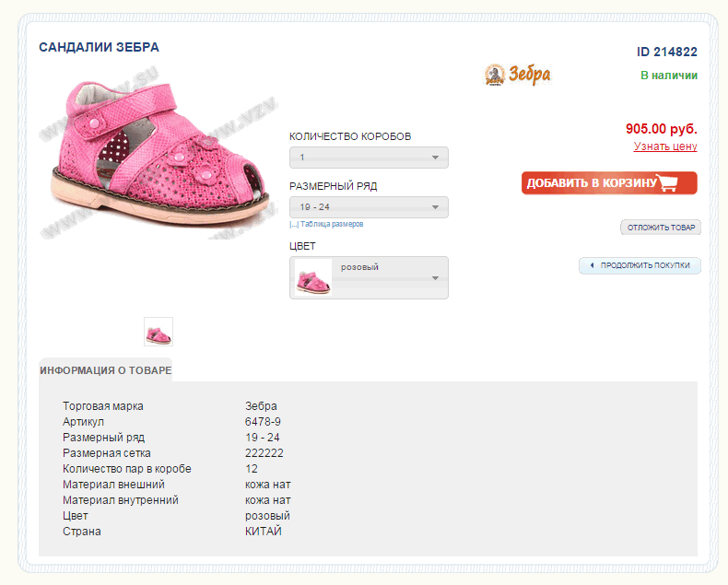Click the product ID 214822 text

point(666,53)
